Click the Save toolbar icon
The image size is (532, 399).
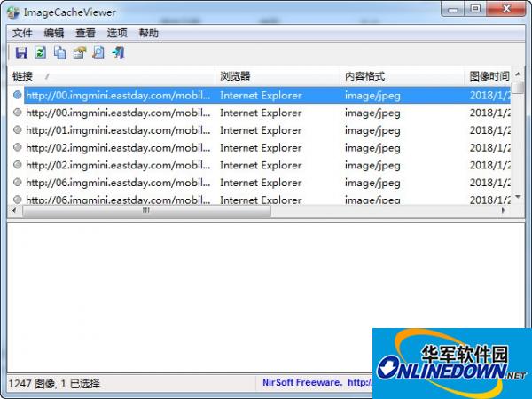coord(21,52)
